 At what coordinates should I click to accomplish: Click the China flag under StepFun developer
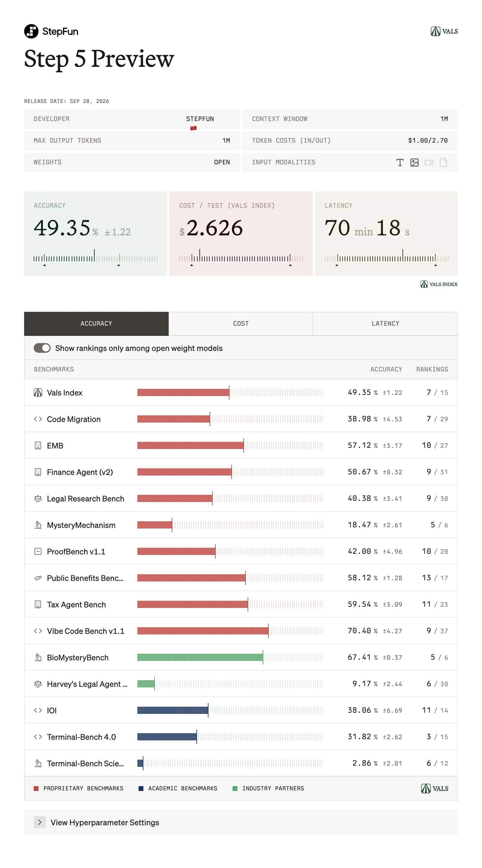pos(193,128)
